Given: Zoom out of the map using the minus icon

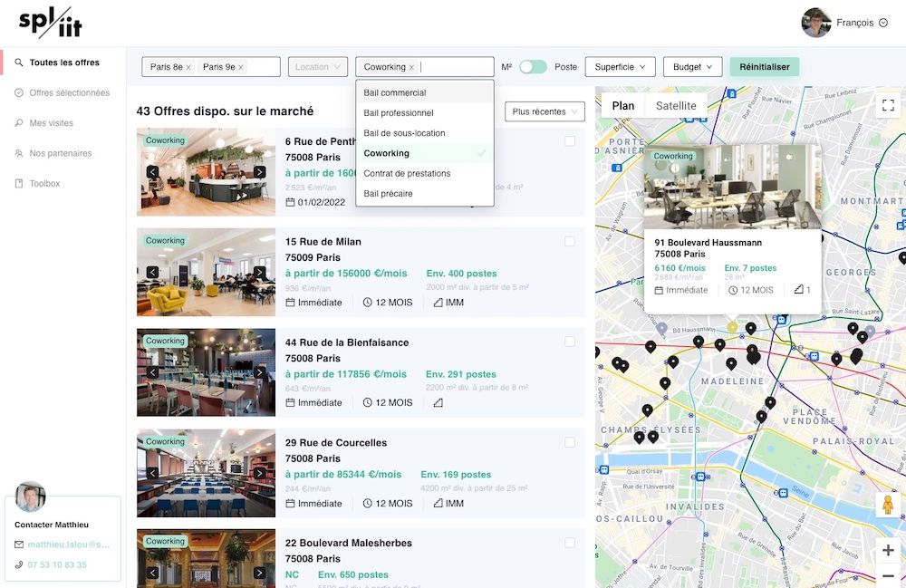Looking at the screenshot, I should (888, 574).
